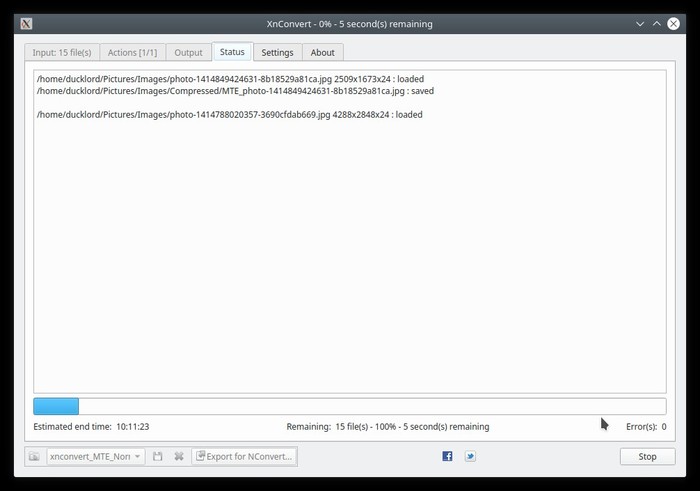Screen dimensions: 700x491
Task: Open the Twitter share icon
Action: click(x=470, y=456)
